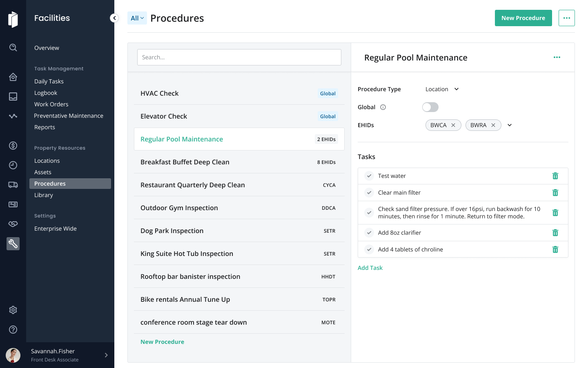Open the Procedure Type Location dropdown
Image resolution: width=588 pixels, height=368 pixels.
click(442, 89)
